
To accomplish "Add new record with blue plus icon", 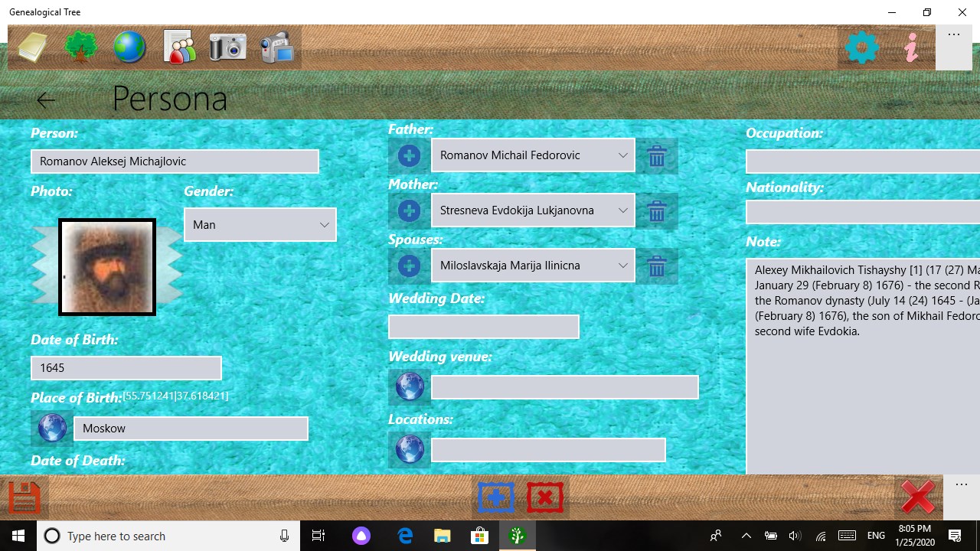I will (x=496, y=497).
